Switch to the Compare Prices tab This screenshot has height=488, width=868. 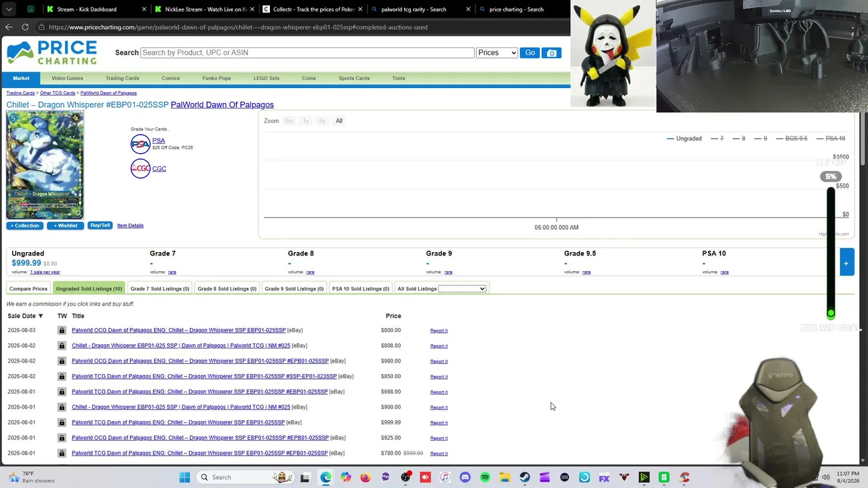[x=28, y=289]
